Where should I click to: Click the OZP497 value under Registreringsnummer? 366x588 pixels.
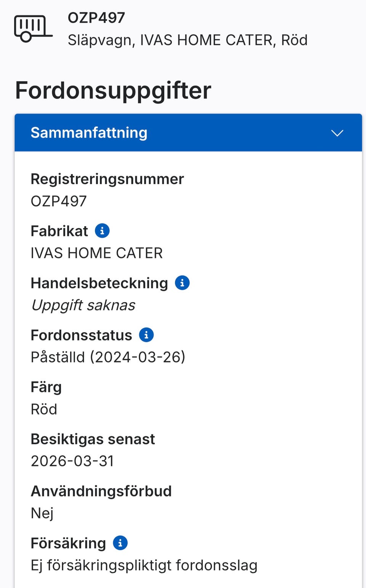pyautogui.click(x=59, y=201)
